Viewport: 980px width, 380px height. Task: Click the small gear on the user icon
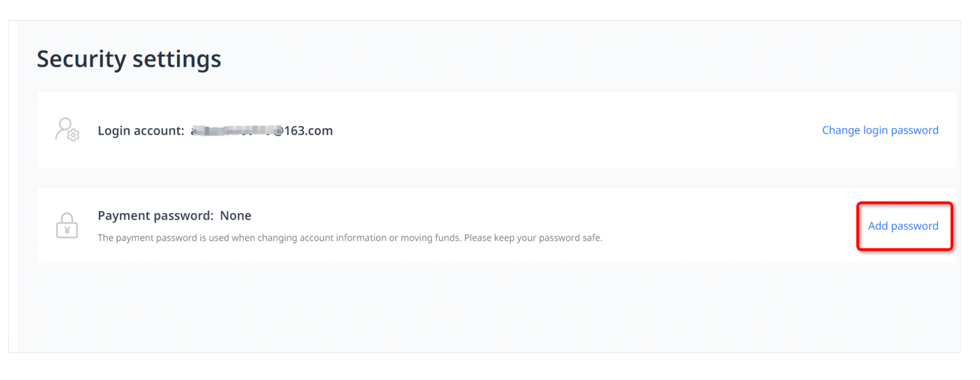point(74,135)
